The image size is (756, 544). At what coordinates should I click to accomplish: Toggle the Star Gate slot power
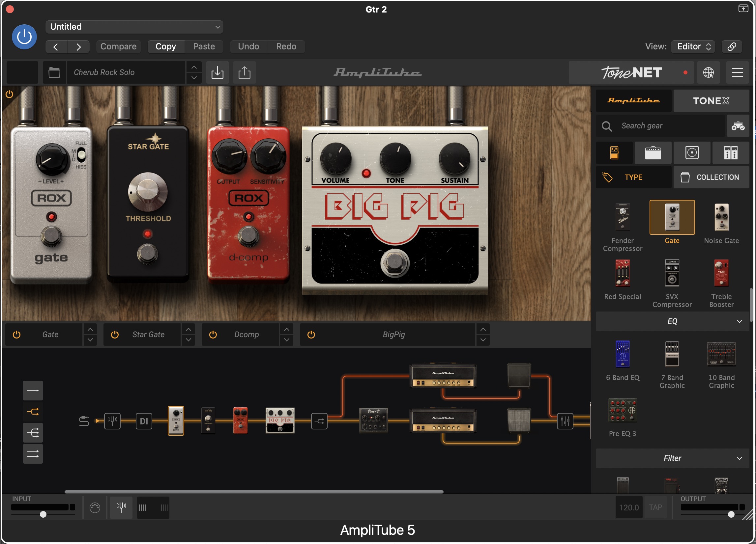point(115,334)
